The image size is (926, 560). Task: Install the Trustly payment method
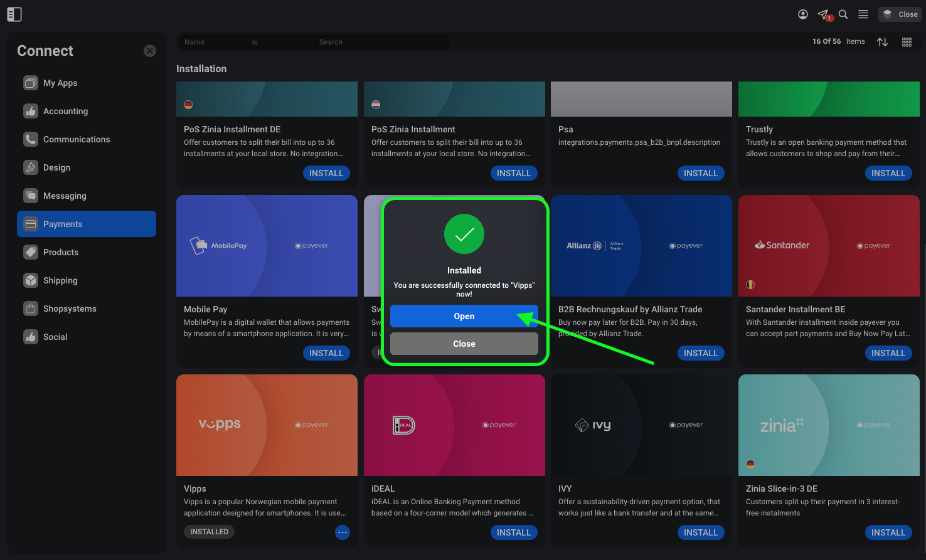(x=888, y=173)
